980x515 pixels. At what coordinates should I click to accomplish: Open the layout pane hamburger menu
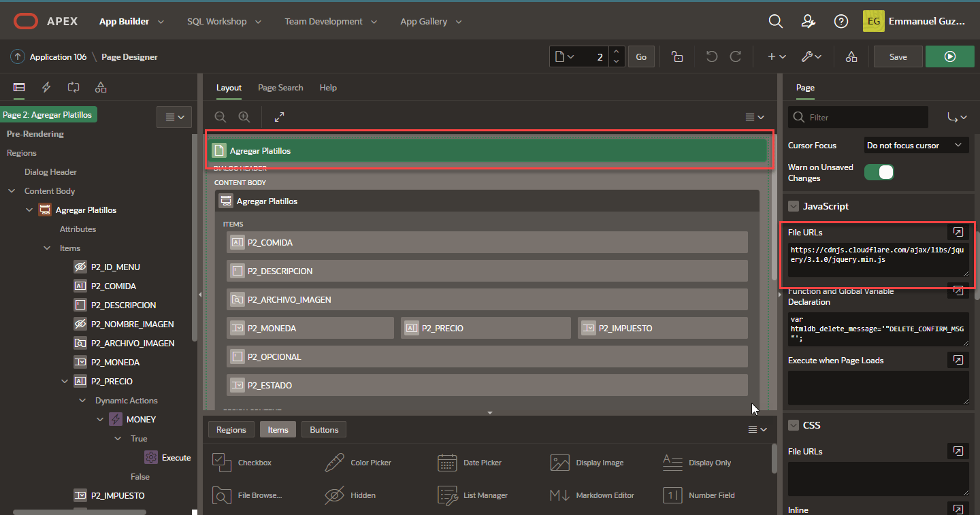(755, 117)
